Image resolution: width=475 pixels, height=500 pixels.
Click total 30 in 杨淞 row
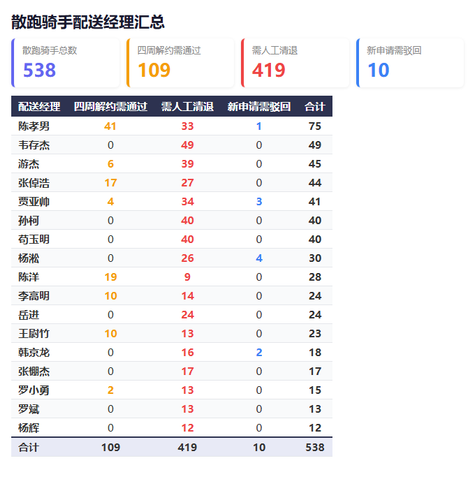click(x=315, y=258)
